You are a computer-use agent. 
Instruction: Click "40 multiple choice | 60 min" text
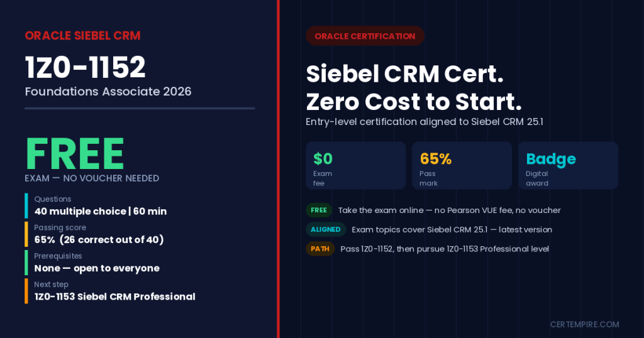pyautogui.click(x=101, y=211)
